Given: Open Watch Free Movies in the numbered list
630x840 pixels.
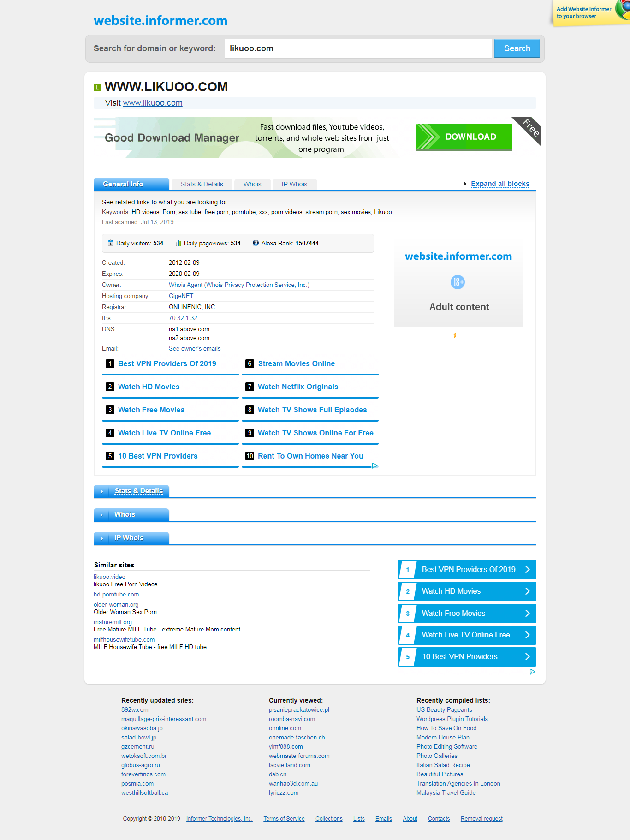Looking at the screenshot, I should 151,410.
